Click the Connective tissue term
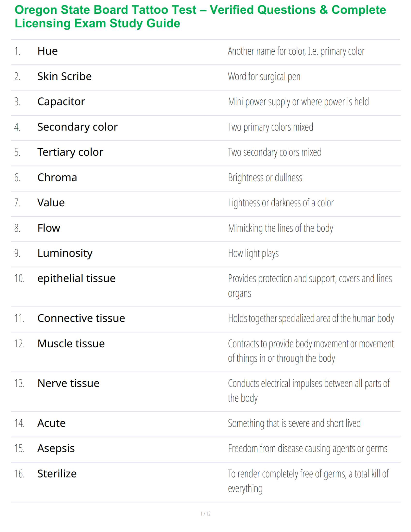The image size is (411, 532). tap(81, 318)
